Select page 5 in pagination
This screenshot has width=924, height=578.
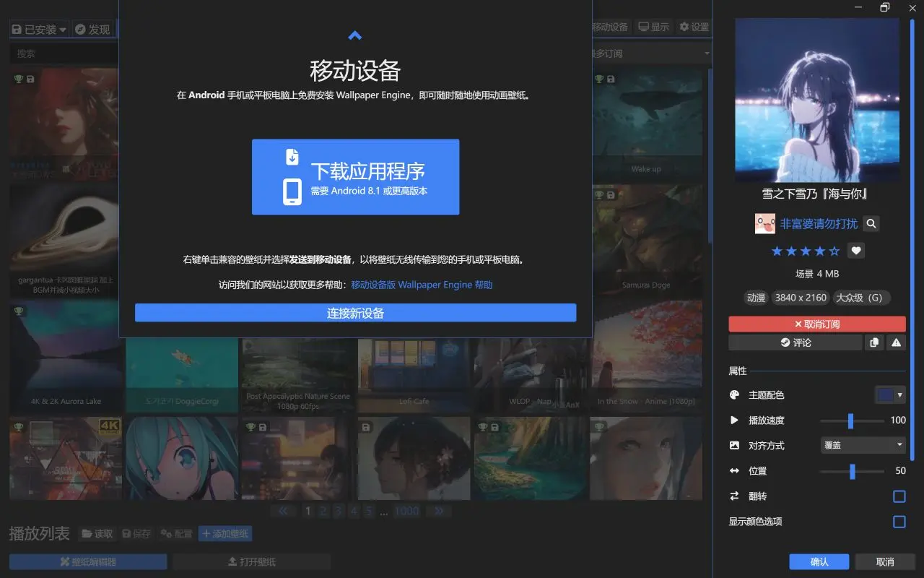click(x=369, y=511)
